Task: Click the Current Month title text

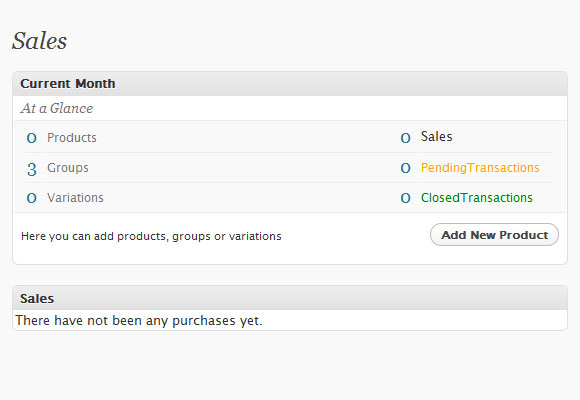Action: [x=68, y=84]
